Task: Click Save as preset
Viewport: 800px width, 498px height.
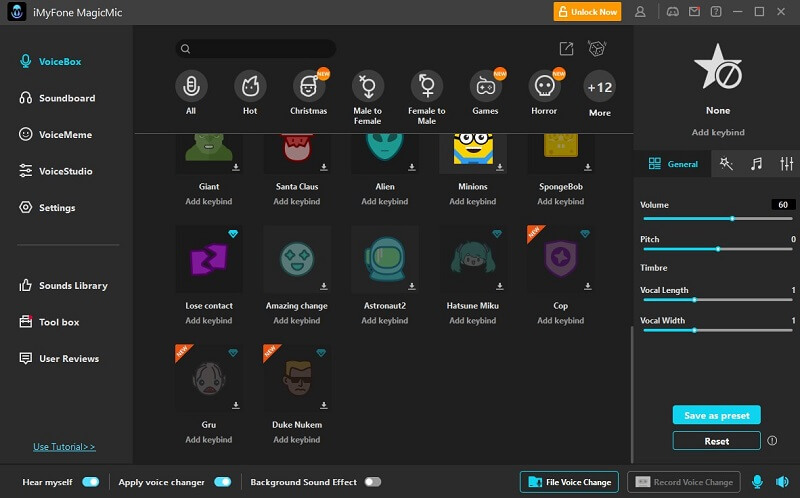Action: (x=716, y=415)
